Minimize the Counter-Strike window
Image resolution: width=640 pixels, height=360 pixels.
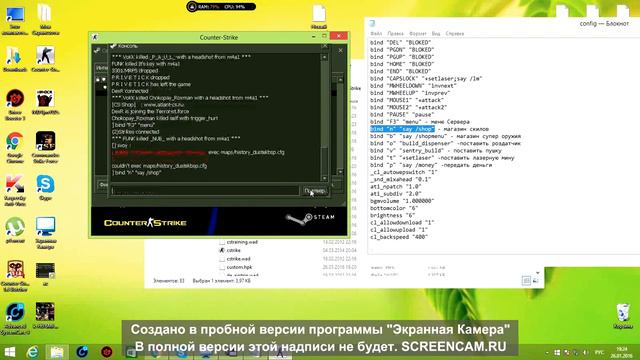pyautogui.click(x=313, y=37)
